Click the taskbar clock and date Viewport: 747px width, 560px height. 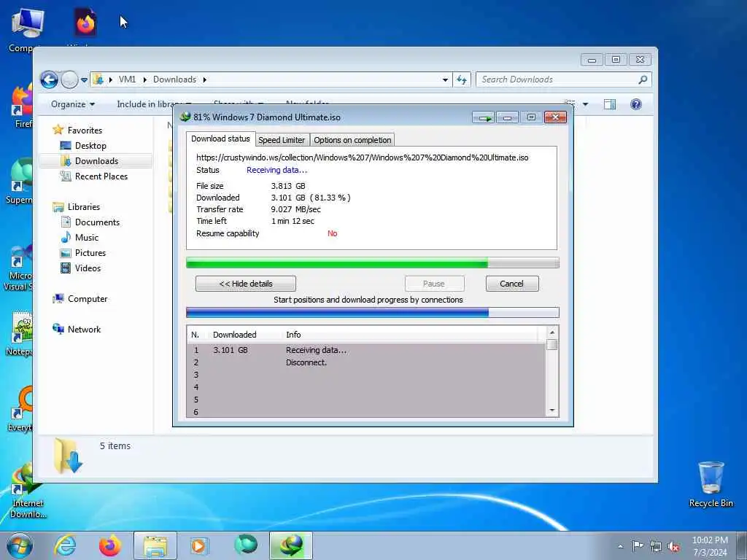point(710,546)
